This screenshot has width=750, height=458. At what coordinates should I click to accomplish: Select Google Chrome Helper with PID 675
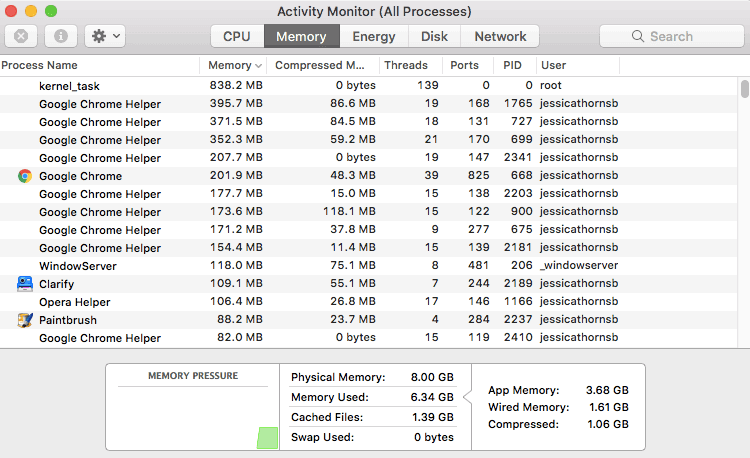click(x=368, y=230)
